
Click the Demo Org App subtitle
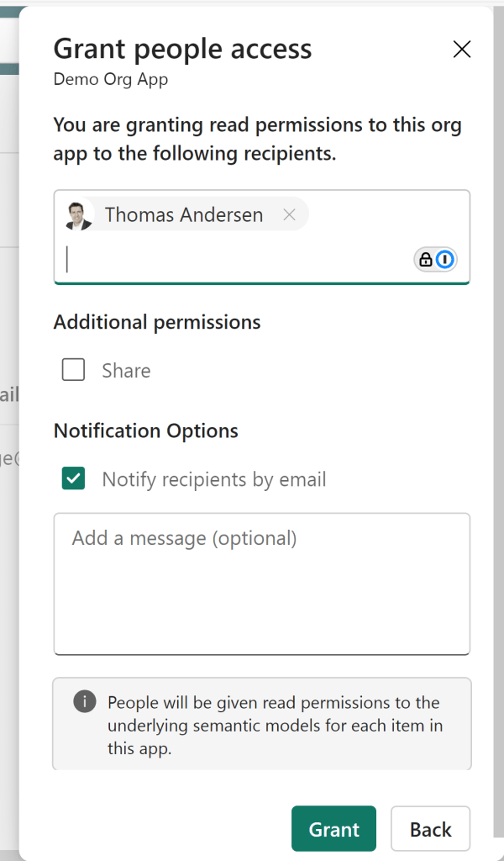point(110,80)
